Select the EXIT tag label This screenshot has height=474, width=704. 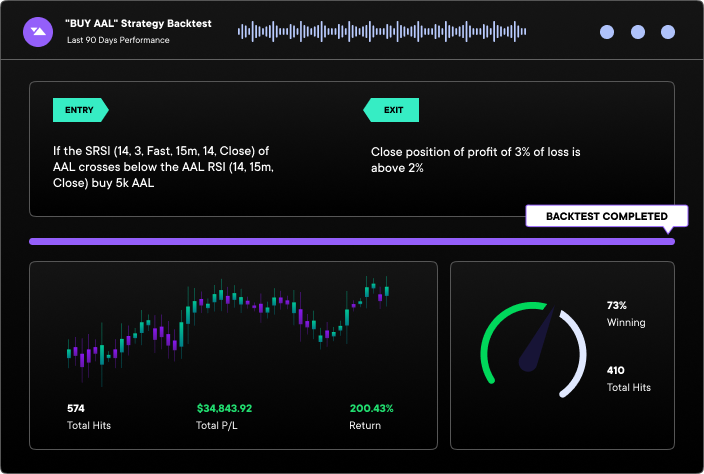392,110
